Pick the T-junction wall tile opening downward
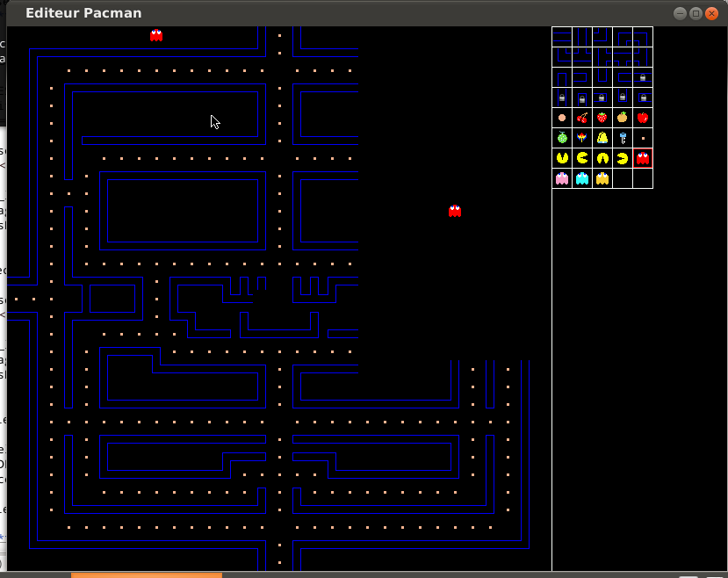Screen dimensions: 728x578 point(623,57)
